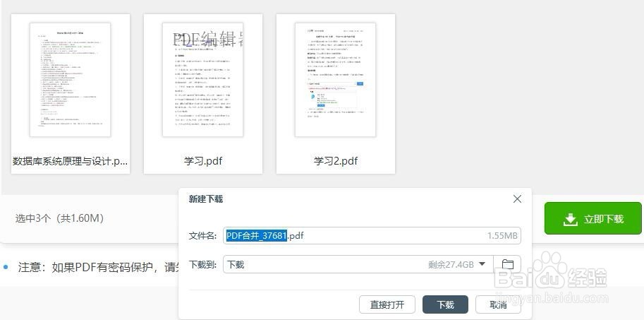
Task: Click the 取消 button
Action: pyautogui.click(x=498, y=304)
